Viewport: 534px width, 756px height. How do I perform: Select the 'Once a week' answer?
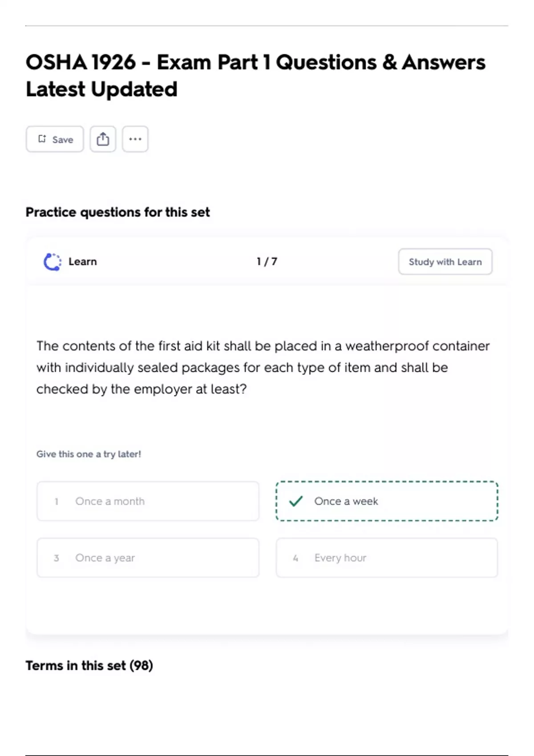pyautogui.click(x=387, y=501)
